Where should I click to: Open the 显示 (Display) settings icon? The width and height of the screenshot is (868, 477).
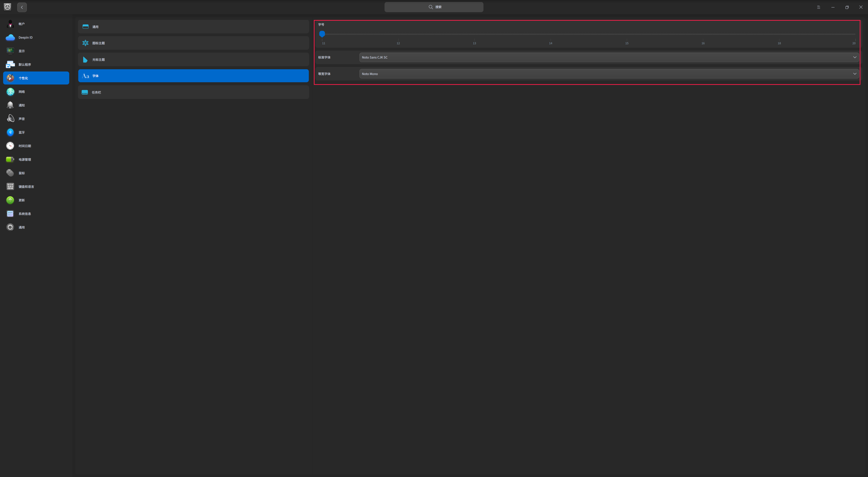pyautogui.click(x=10, y=51)
